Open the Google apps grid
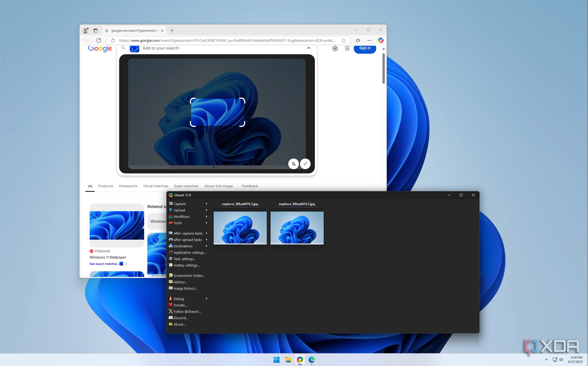The height and width of the screenshot is (366, 588). [x=347, y=48]
